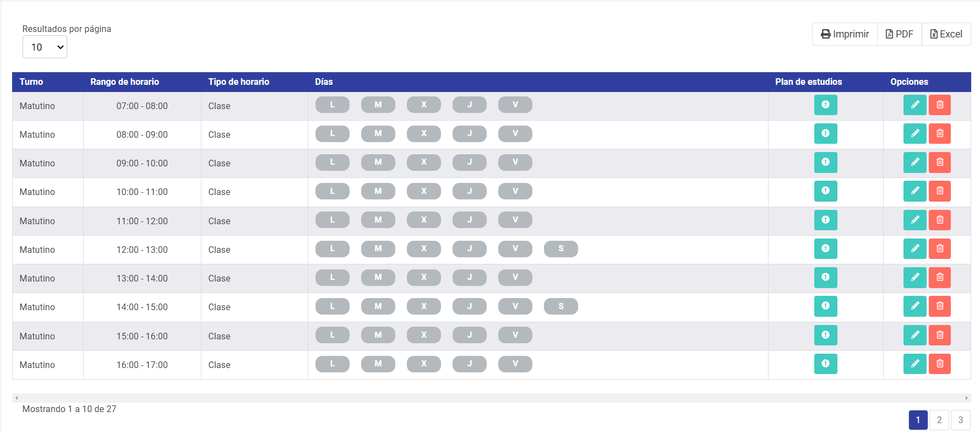This screenshot has width=980, height=433.
Task: Click the V day badge in 16:00 - 17:00 row
Action: 515,364
